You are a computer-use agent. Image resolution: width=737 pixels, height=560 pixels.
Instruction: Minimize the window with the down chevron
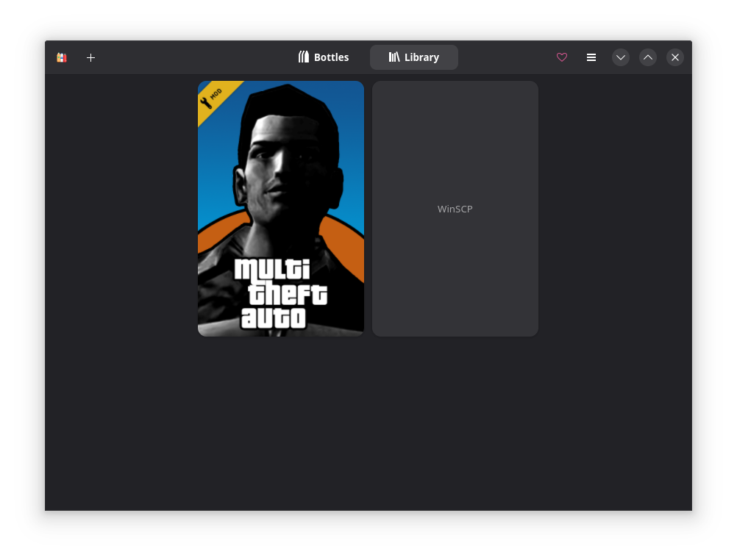621,57
